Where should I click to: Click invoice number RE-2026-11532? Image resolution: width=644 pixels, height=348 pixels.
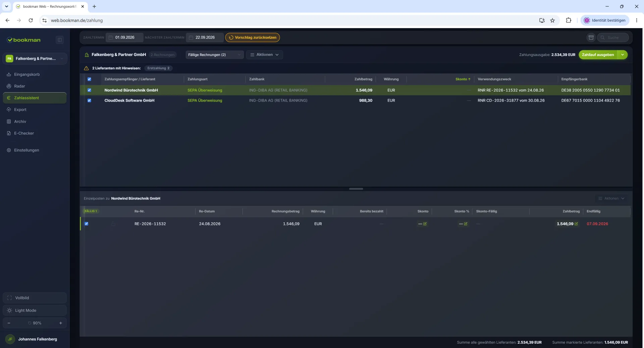point(150,224)
